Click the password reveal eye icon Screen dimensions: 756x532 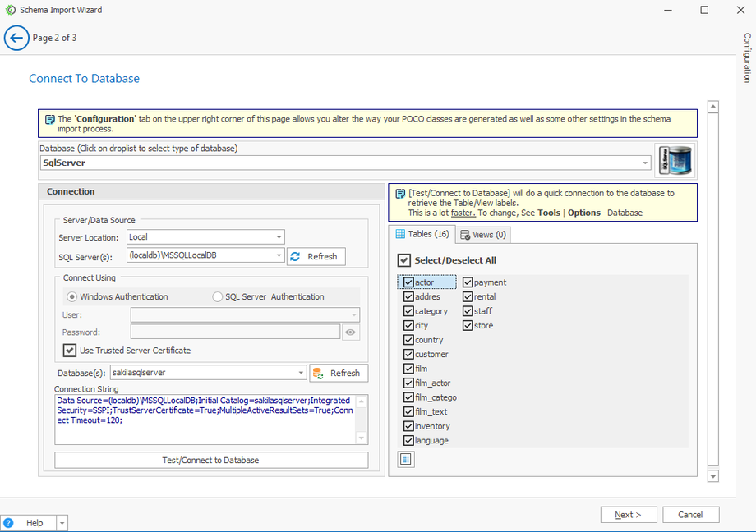click(351, 332)
